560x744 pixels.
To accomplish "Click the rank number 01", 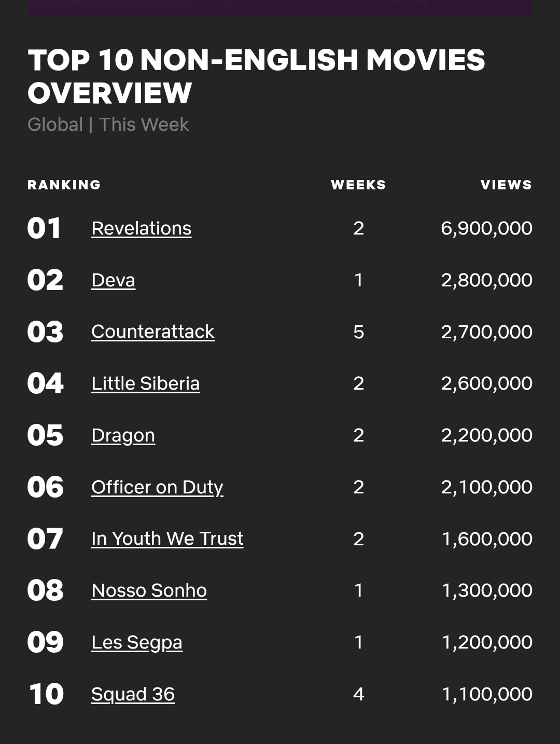I will coord(44,228).
